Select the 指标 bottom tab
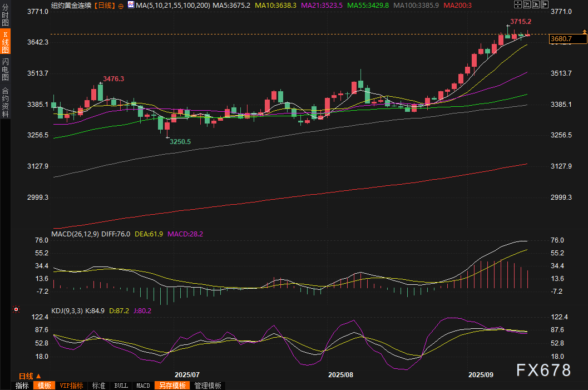588x390 pixels. click(22, 386)
